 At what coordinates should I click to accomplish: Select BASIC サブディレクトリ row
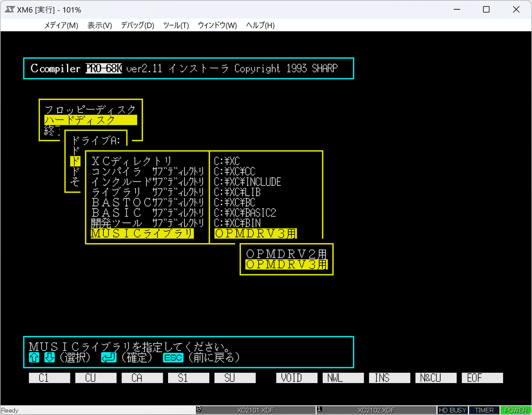click(x=148, y=213)
